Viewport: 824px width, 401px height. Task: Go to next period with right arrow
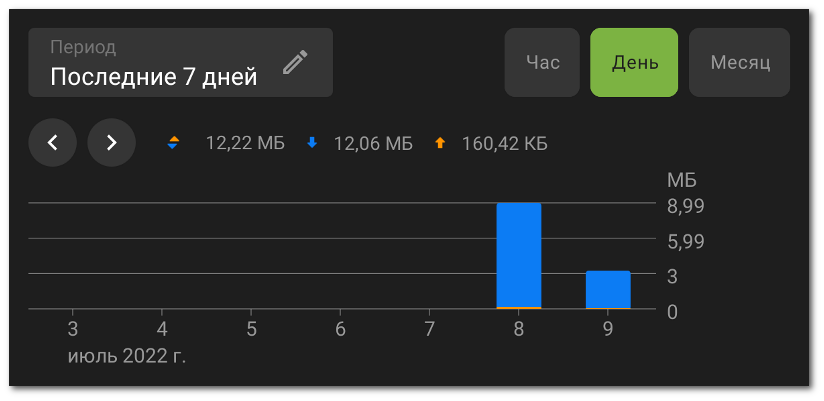tap(111, 142)
